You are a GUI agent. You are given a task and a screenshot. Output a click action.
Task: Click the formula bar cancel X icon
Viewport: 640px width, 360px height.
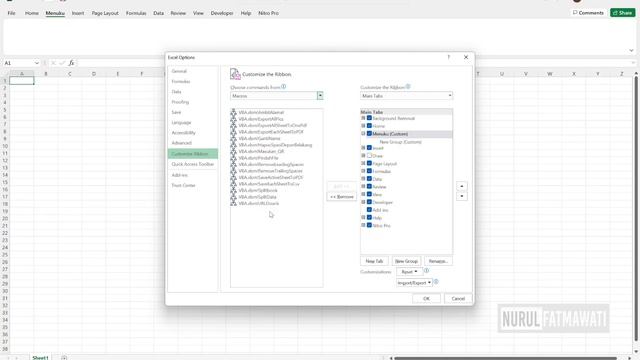(53, 63)
